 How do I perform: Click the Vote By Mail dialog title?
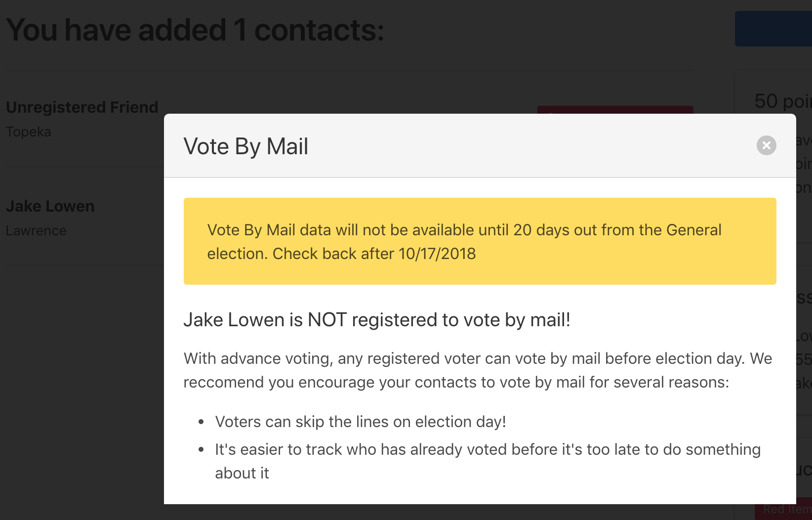point(245,146)
